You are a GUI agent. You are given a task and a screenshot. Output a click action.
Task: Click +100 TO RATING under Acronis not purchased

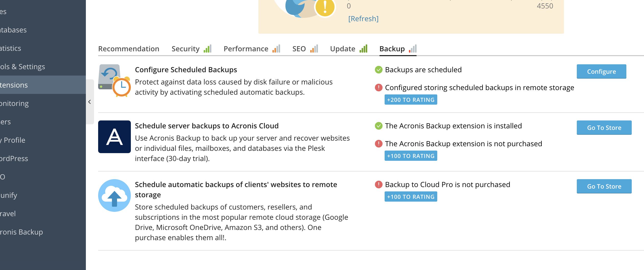pyautogui.click(x=411, y=156)
